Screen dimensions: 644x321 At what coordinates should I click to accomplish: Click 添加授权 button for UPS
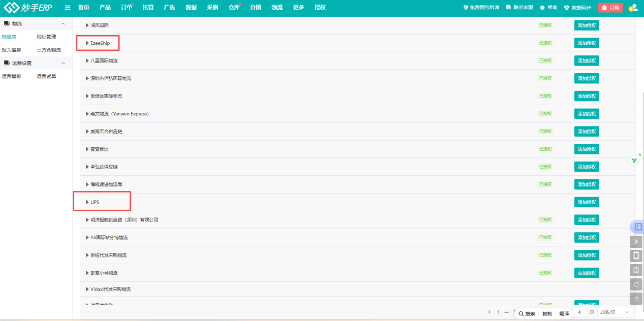(586, 202)
